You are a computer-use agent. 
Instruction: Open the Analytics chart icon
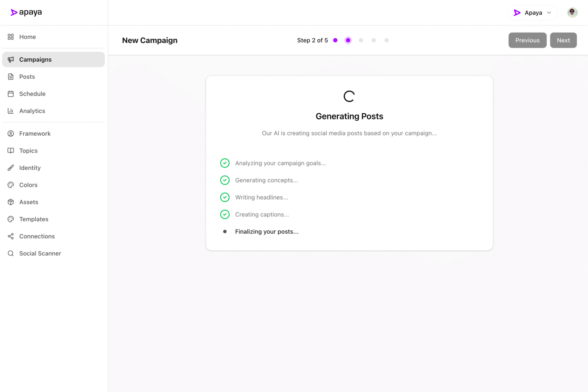tap(11, 111)
